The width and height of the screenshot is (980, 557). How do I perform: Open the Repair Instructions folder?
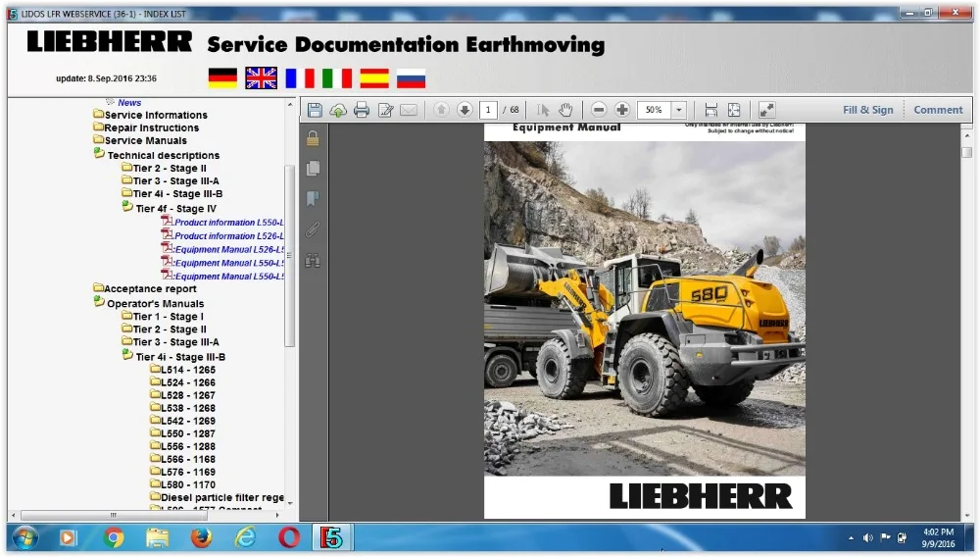[x=151, y=127]
